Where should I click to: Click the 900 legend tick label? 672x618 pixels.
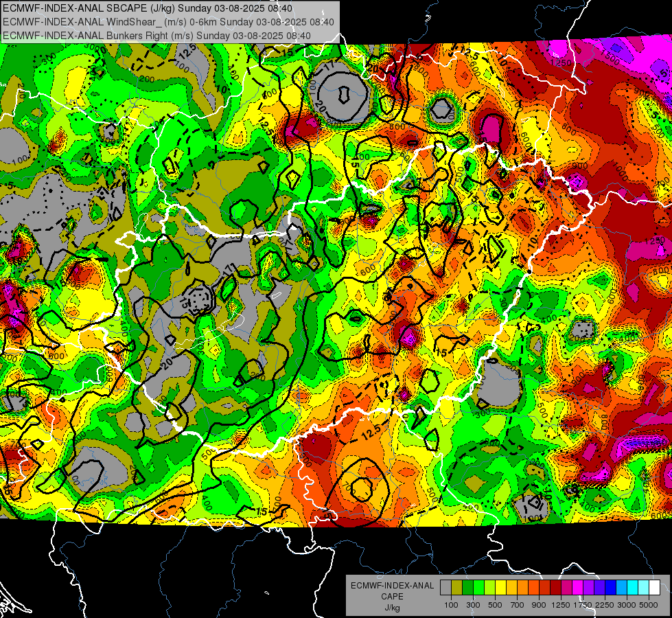[x=539, y=605]
